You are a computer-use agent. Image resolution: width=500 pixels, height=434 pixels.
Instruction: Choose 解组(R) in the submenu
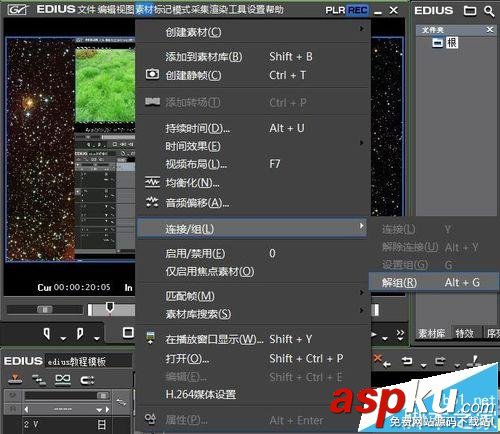point(433,283)
